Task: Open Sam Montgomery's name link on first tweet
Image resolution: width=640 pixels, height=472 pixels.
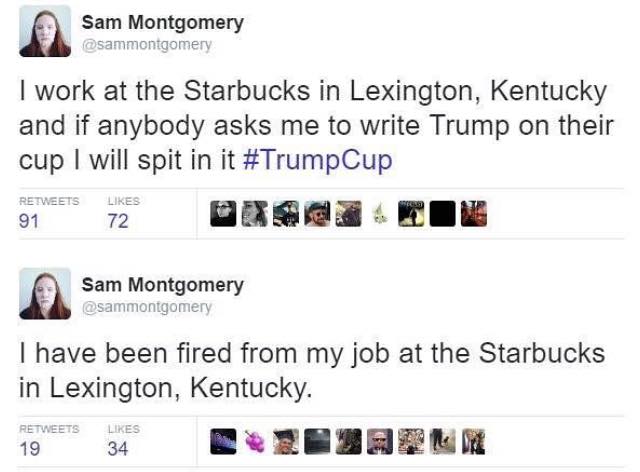Action: [x=162, y=22]
